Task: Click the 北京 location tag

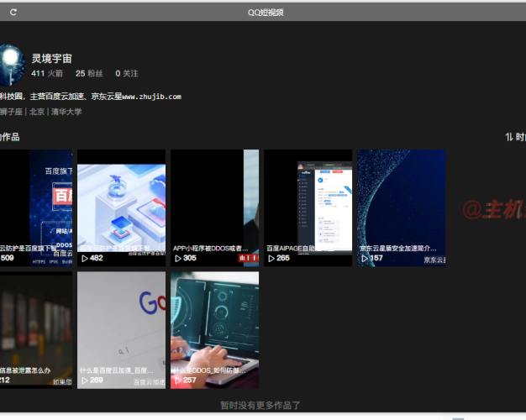Action: [x=37, y=112]
